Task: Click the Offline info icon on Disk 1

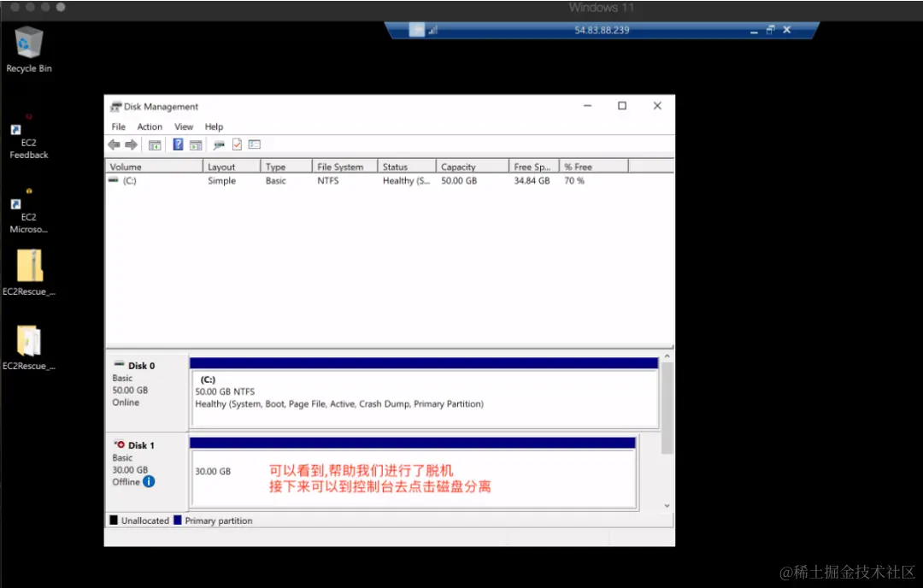Action: pyautogui.click(x=149, y=481)
